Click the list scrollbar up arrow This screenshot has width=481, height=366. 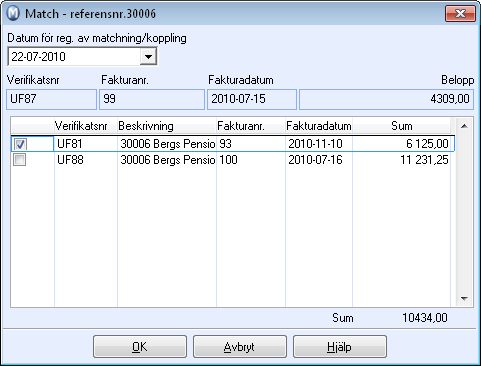(464, 126)
